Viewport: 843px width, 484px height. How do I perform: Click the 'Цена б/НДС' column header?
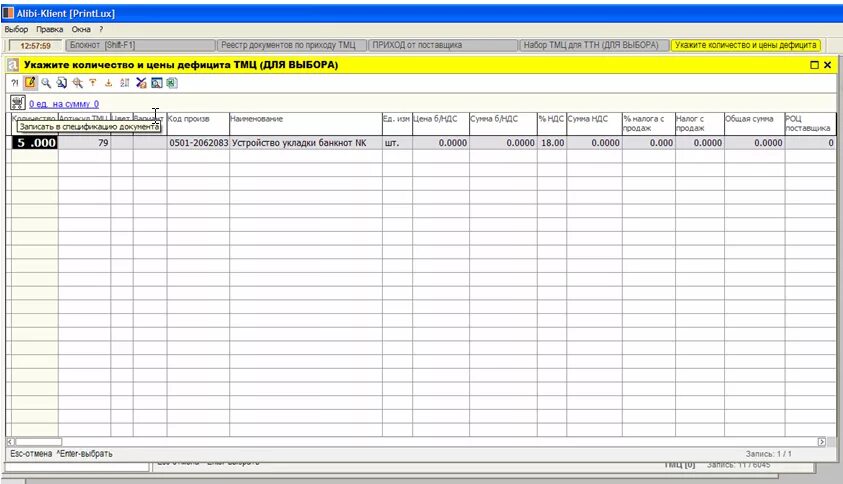[x=441, y=124]
